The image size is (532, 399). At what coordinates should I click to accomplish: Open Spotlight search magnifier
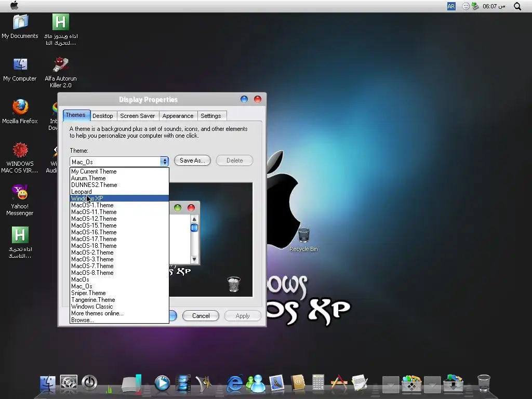point(517,6)
